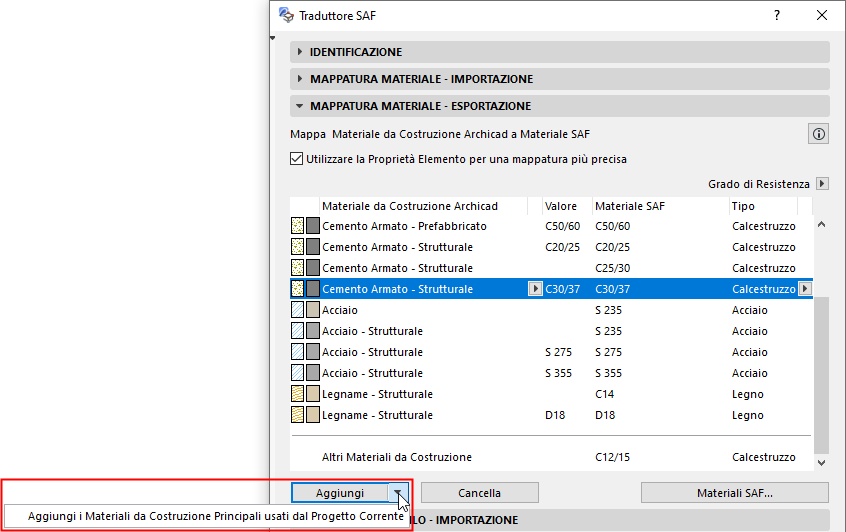Click Legno type of Legname C14 row
Screen dimensions: 846x532
[748, 394]
